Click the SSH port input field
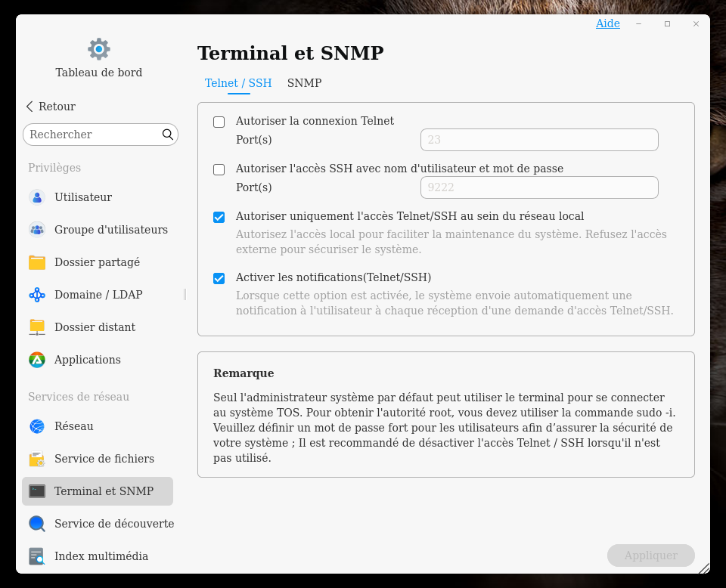 click(538, 187)
